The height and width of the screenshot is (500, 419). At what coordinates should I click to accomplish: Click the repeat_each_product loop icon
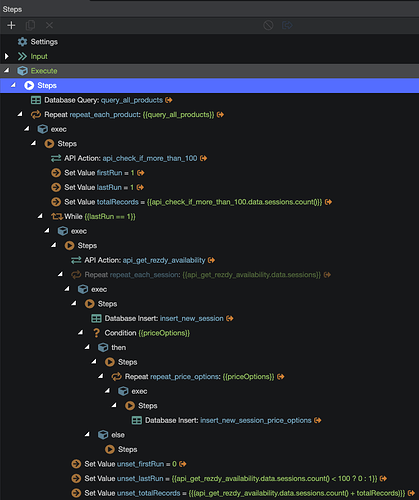pyautogui.click(x=36, y=115)
